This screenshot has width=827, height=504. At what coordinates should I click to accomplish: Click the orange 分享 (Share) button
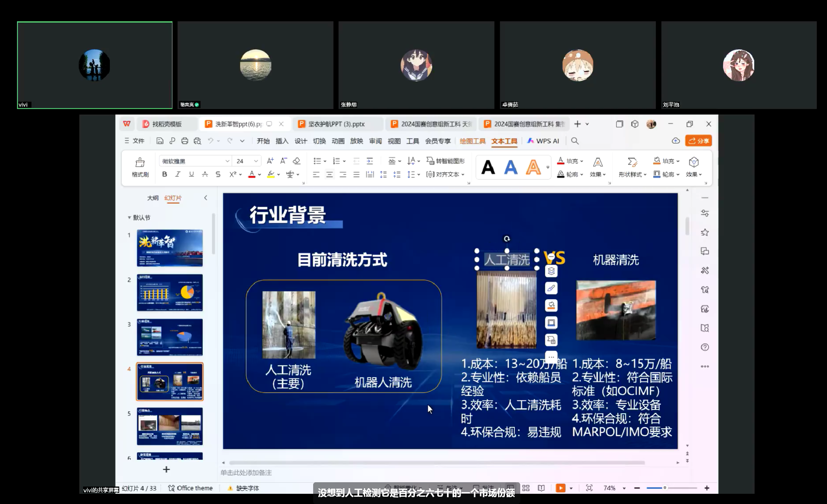pos(698,141)
